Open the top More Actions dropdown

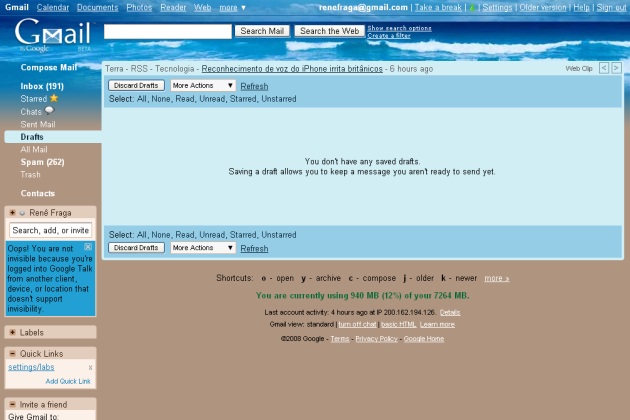tap(202, 86)
